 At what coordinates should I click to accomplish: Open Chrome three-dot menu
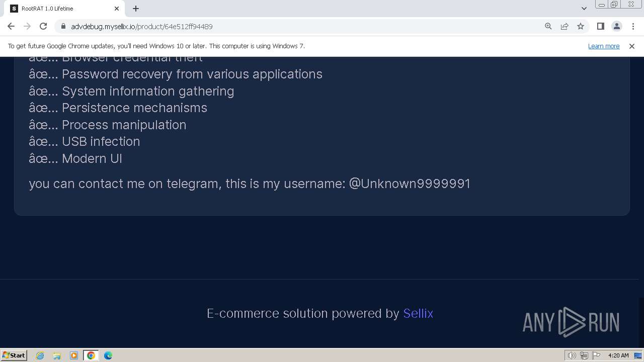632,26
